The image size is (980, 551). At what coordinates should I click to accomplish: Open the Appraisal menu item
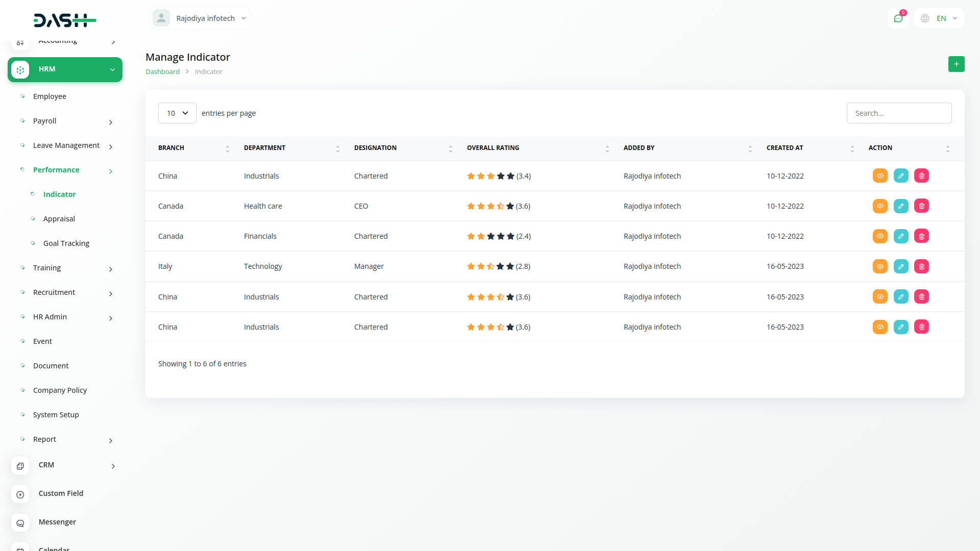coord(59,219)
